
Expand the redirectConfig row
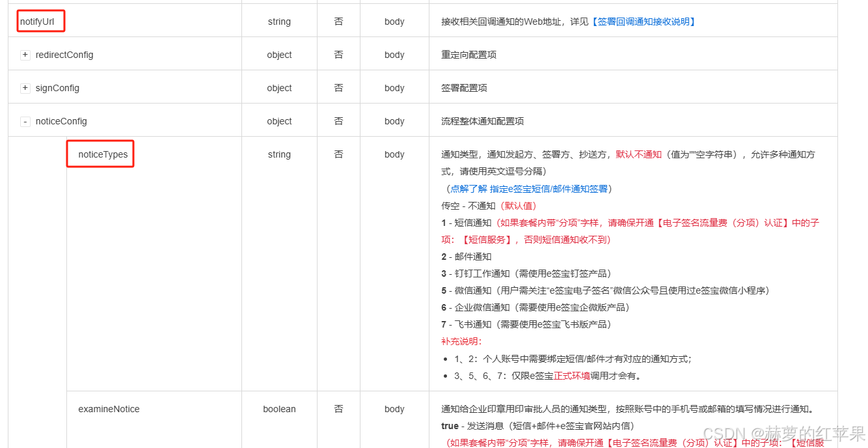[x=25, y=55]
